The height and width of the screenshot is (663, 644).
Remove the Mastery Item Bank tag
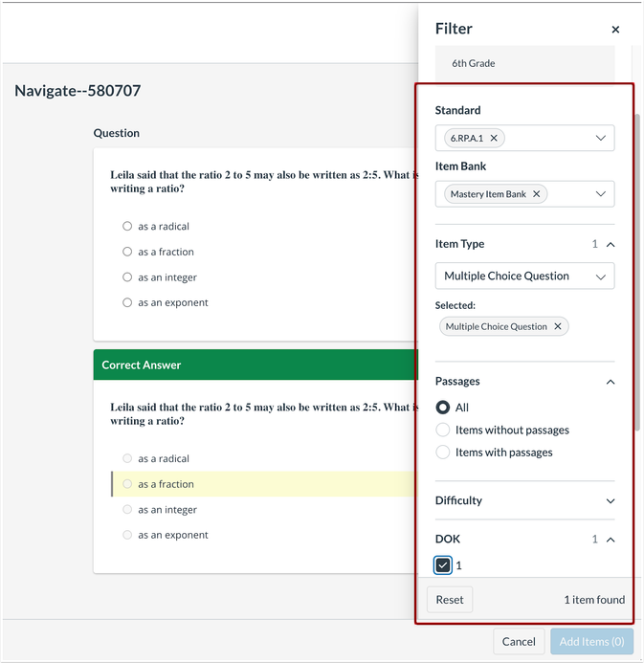click(536, 194)
